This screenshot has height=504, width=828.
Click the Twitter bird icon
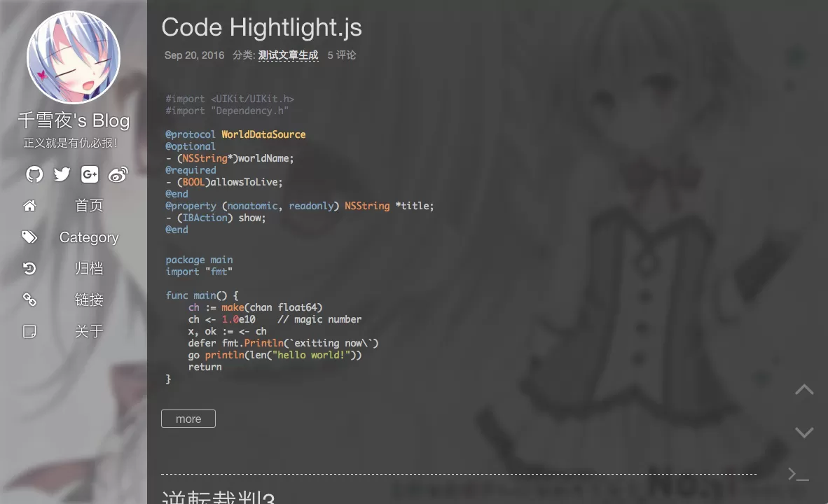tap(62, 174)
